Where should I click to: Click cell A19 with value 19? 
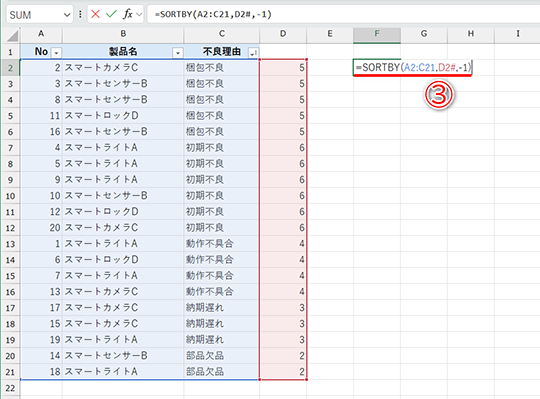click(x=41, y=340)
